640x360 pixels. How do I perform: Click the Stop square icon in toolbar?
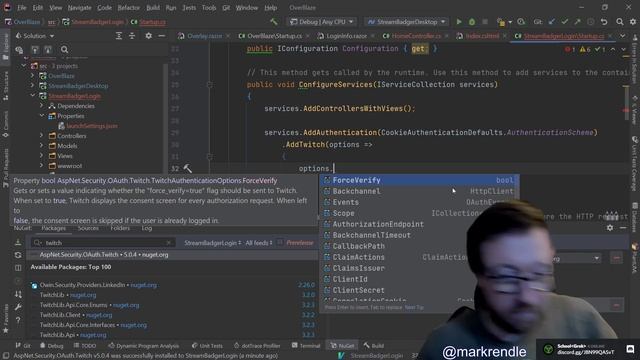click(485, 22)
